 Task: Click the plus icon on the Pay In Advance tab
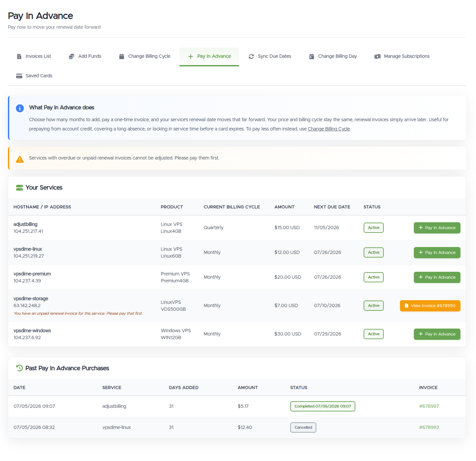coord(191,56)
